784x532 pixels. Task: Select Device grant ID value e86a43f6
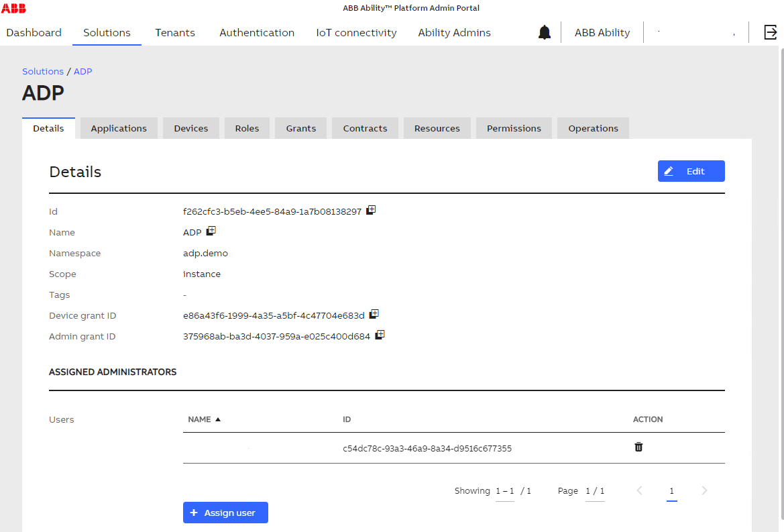[274, 315]
